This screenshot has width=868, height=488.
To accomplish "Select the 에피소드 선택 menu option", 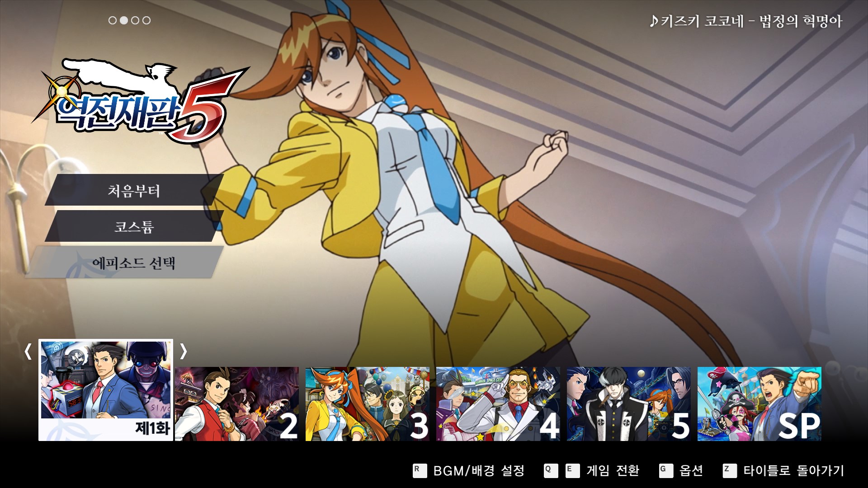I will [134, 263].
